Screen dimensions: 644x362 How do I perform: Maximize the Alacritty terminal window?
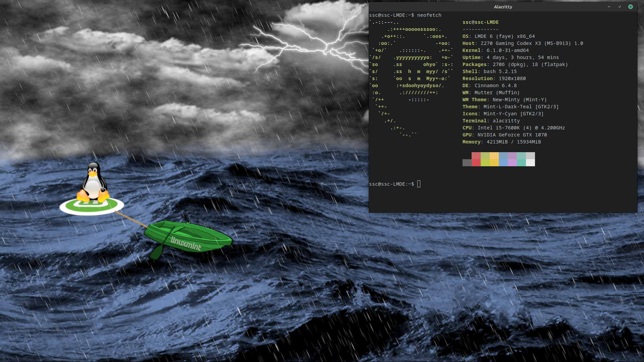620,7
